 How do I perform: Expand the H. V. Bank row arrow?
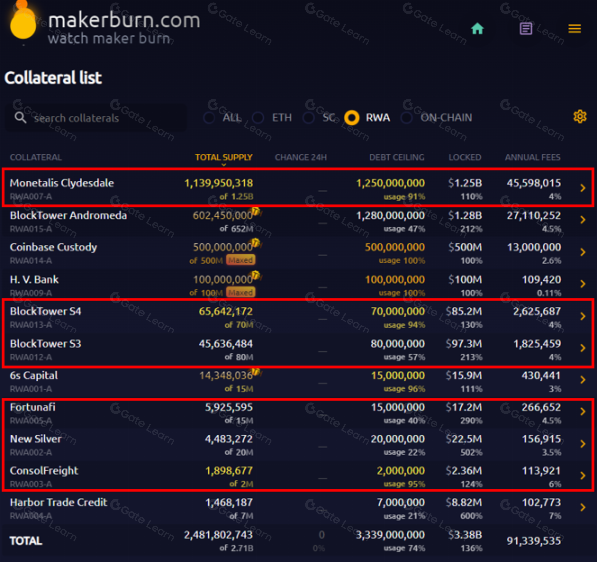[x=583, y=284]
